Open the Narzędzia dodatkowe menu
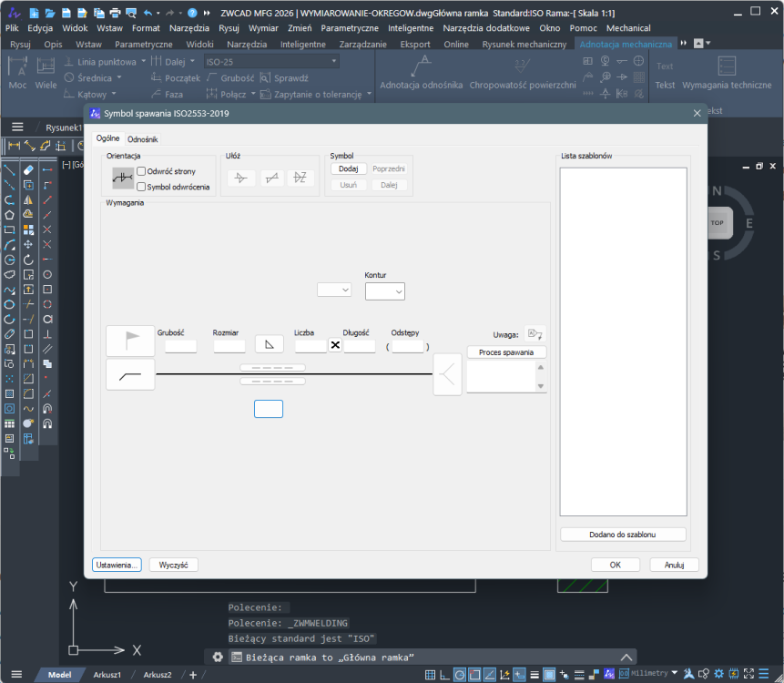 486,28
